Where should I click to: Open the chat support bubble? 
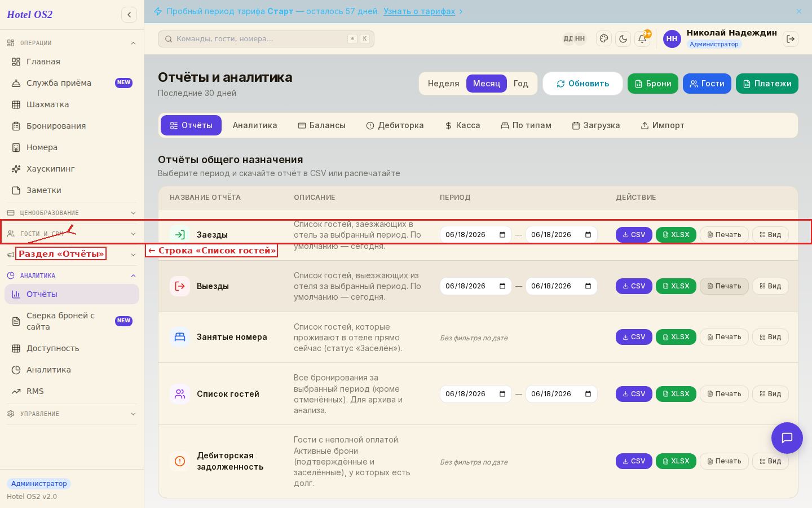pyautogui.click(x=787, y=438)
